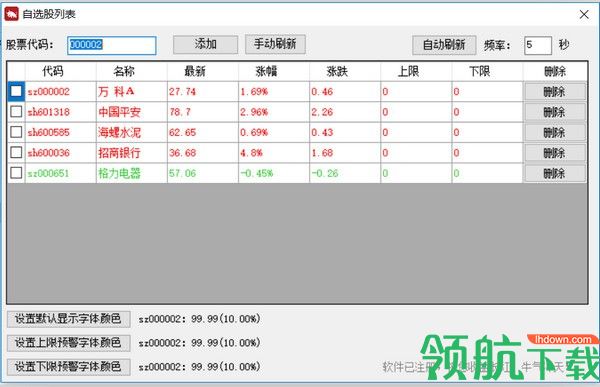Delete the 招商银行 row with 删除
The image size is (600, 387).
(555, 153)
